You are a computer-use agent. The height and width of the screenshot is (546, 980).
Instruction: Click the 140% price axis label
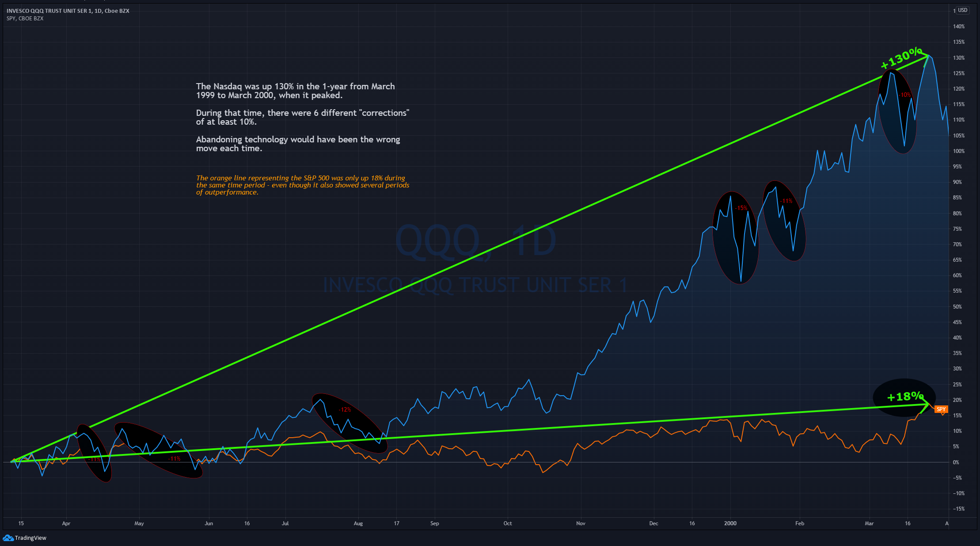point(959,27)
